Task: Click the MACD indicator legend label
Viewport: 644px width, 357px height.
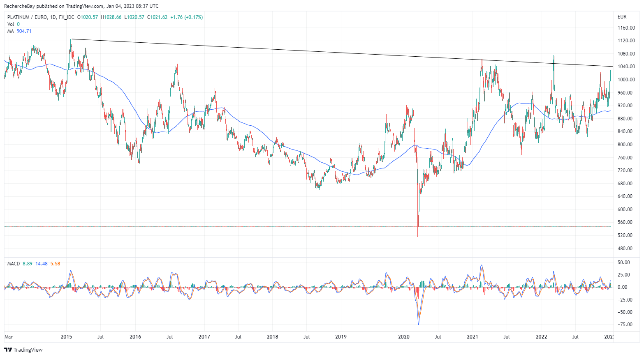Action: coord(14,264)
